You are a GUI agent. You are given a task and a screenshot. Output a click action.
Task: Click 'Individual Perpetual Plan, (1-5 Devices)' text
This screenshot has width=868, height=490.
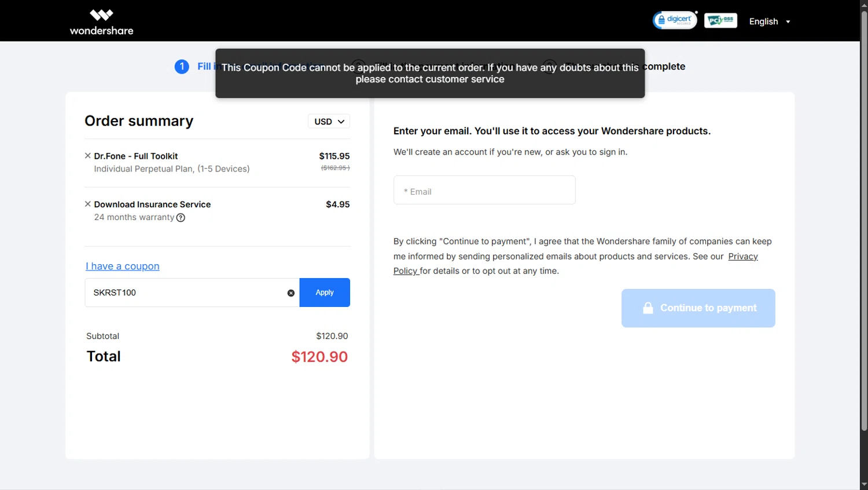point(172,169)
